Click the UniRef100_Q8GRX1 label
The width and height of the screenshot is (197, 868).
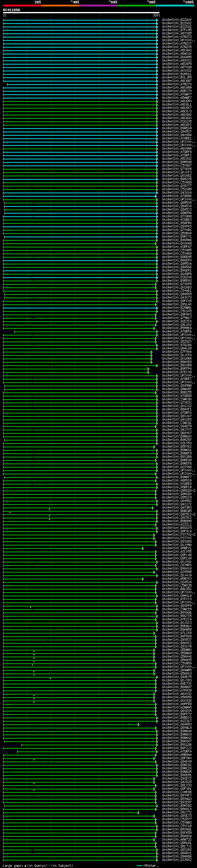(177, 853)
